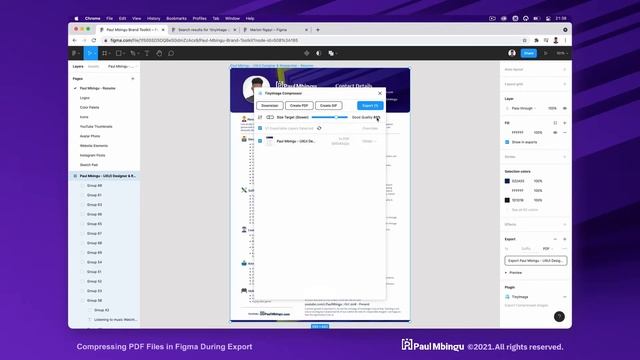Viewport: 640px width, 360px height.
Task: Close the TinyImage Compressor dialog
Action: pyautogui.click(x=380, y=93)
